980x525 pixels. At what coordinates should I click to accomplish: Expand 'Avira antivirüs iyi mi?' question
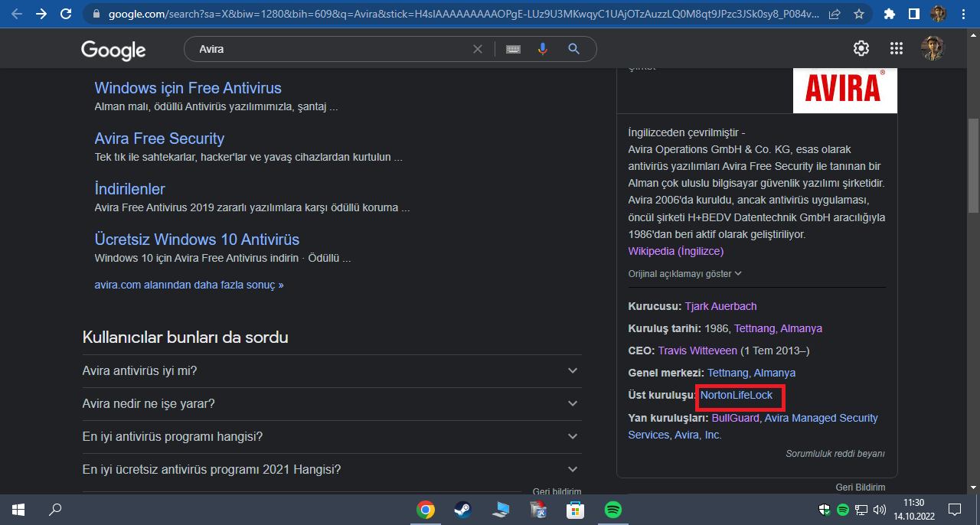click(x=332, y=370)
